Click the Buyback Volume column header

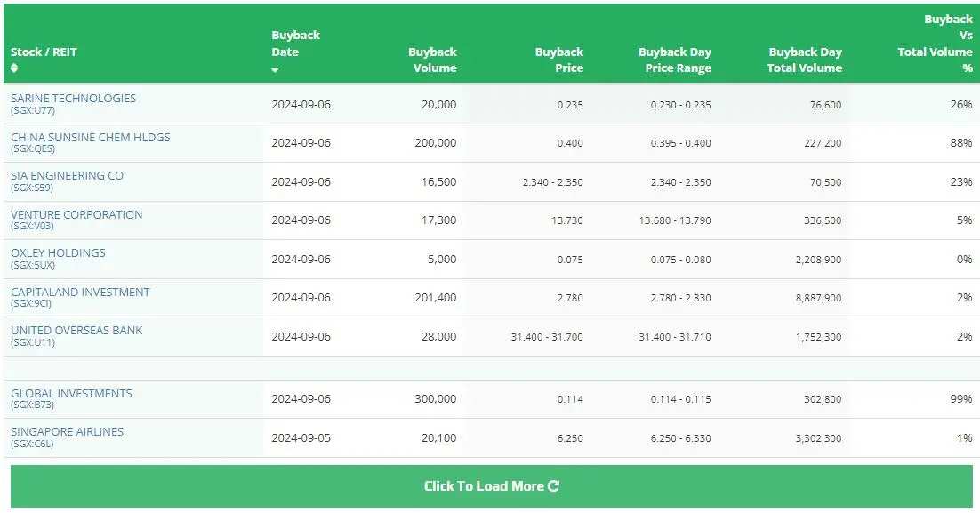(432, 60)
